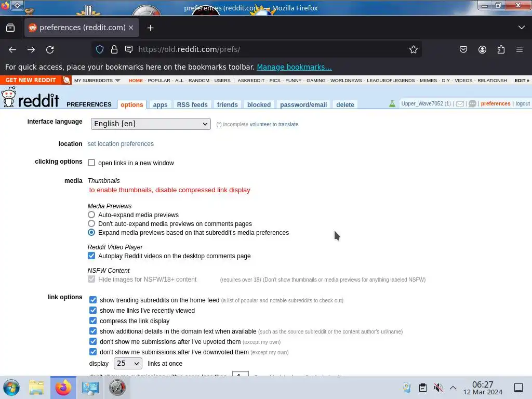Open the system monitor taskbar icon
Screen dimensions: 532x399
pos(90,388)
